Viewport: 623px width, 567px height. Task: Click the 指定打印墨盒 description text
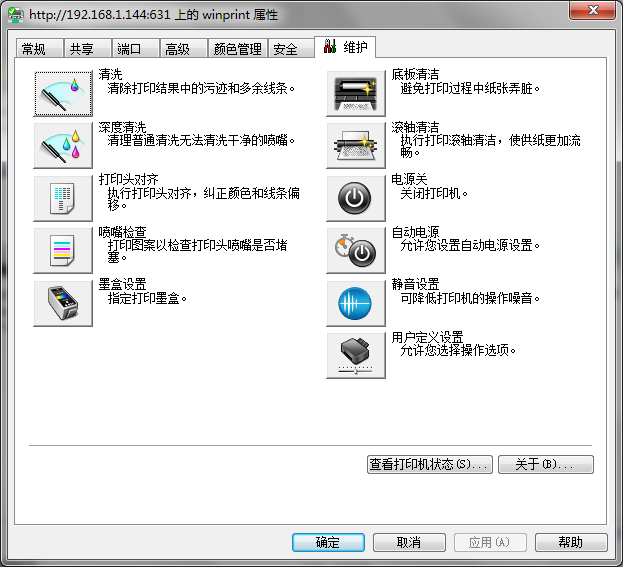point(147,298)
